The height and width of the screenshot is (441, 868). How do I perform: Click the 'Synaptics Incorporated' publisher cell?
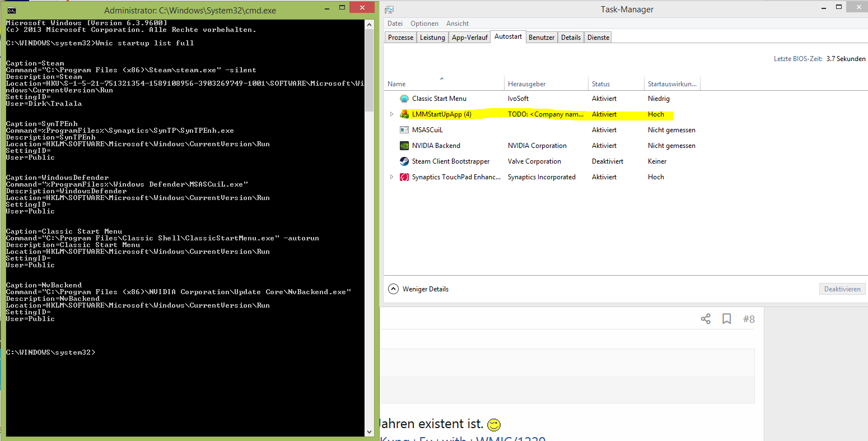542,177
